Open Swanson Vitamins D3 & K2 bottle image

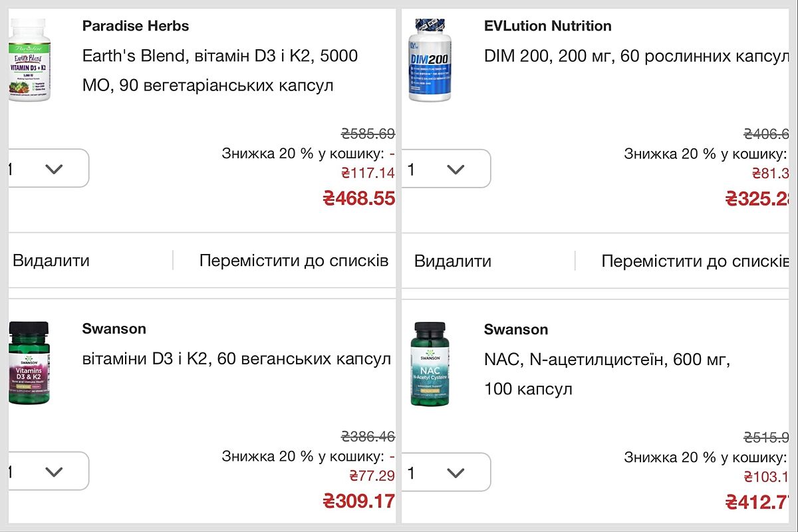[x=30, y=363]
